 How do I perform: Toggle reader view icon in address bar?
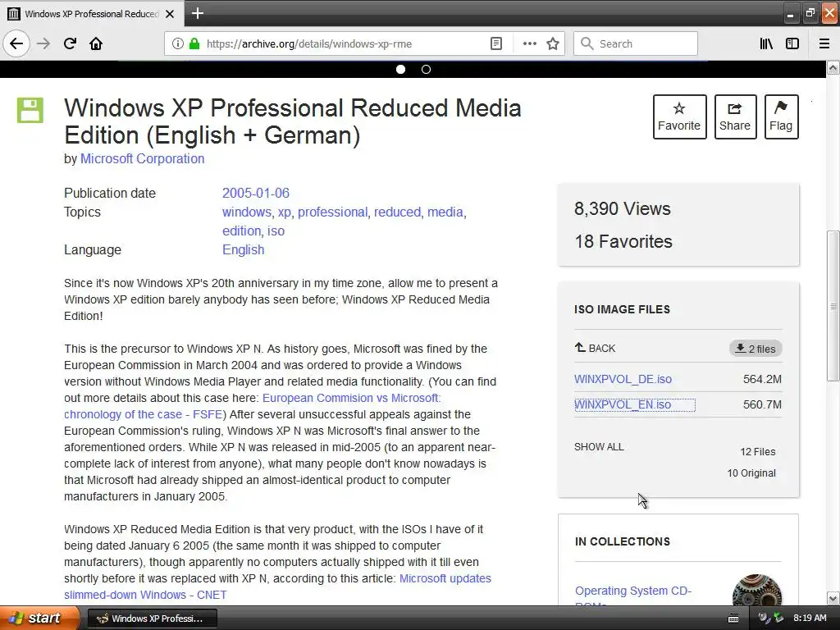point(496,43)
